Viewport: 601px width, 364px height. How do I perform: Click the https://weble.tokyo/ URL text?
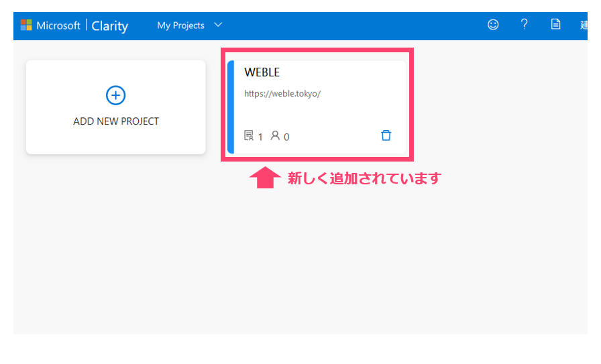pyautogui.click(x=282, y=94)
